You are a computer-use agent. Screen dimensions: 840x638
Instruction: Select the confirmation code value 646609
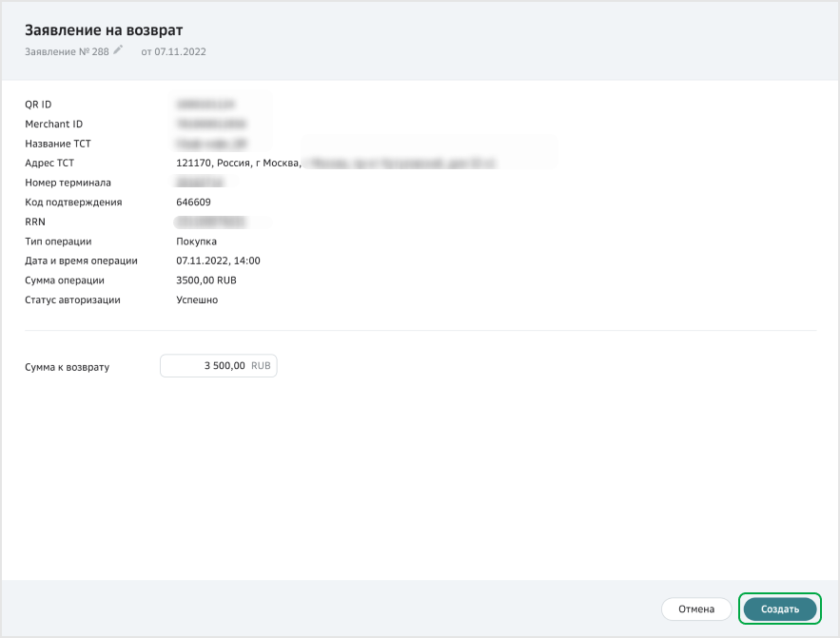[x=194, y=203]
